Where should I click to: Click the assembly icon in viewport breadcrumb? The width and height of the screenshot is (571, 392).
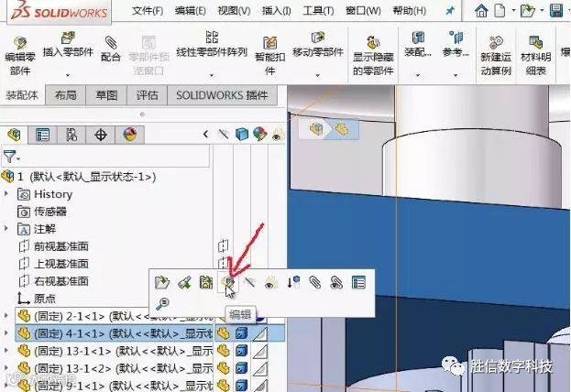316,129
